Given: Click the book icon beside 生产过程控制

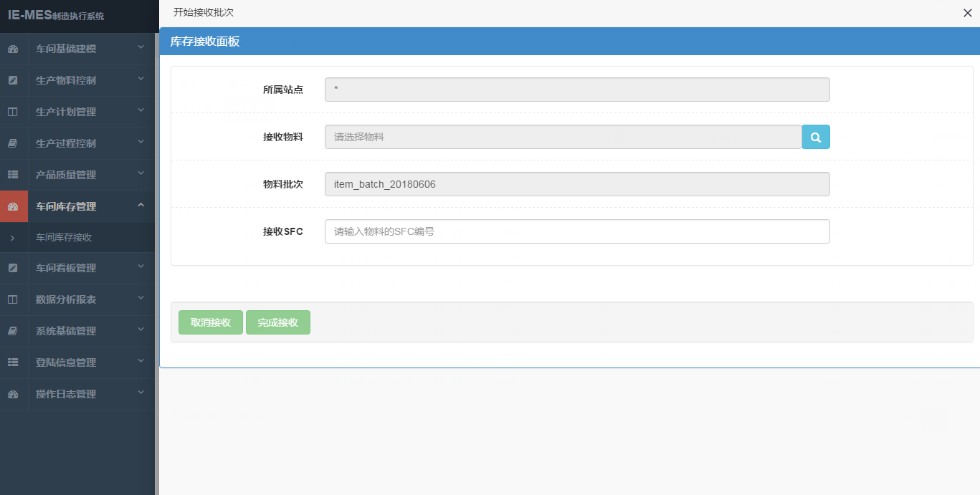Looking at the screenshot, I should point(13,143).
